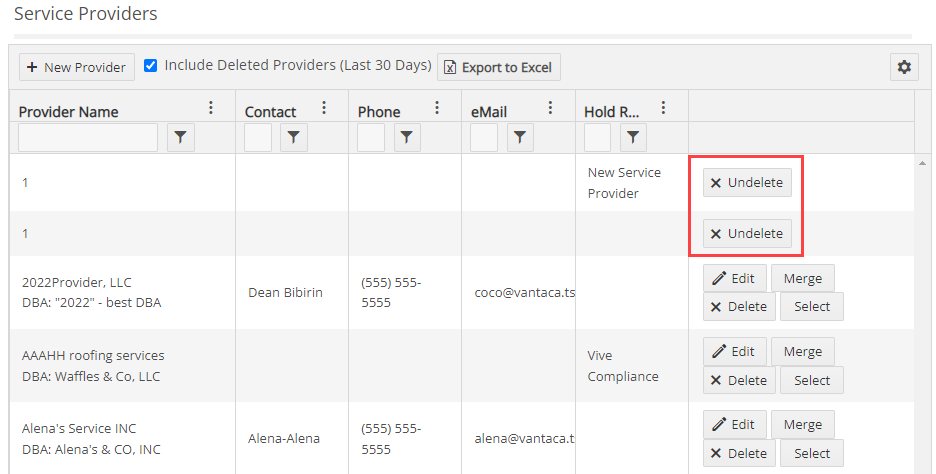This screenshot has height=474, width=936.
Task: Focus the Provider Name filter text box
Action: click(88, 137)
